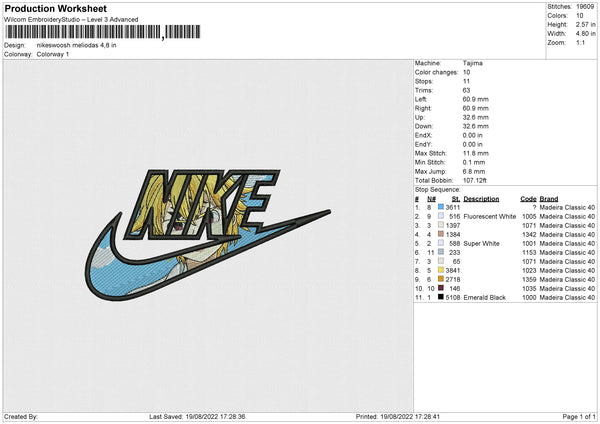This screenshot has height=424, width=600.
Task: Click the question mark code in row 1
Action: pyautogui.click(x=534, y=207)
